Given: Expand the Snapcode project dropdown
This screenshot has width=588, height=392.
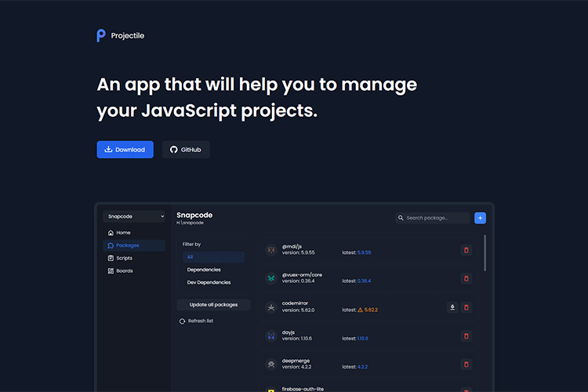Looking at the screenshot, I should click(x=134, y=216).
